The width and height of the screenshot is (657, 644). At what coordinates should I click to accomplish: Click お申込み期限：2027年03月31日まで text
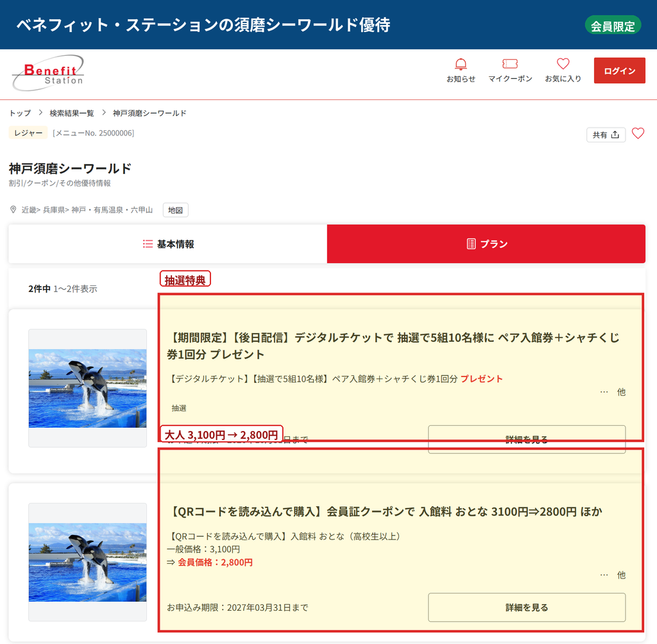[237, 607]
